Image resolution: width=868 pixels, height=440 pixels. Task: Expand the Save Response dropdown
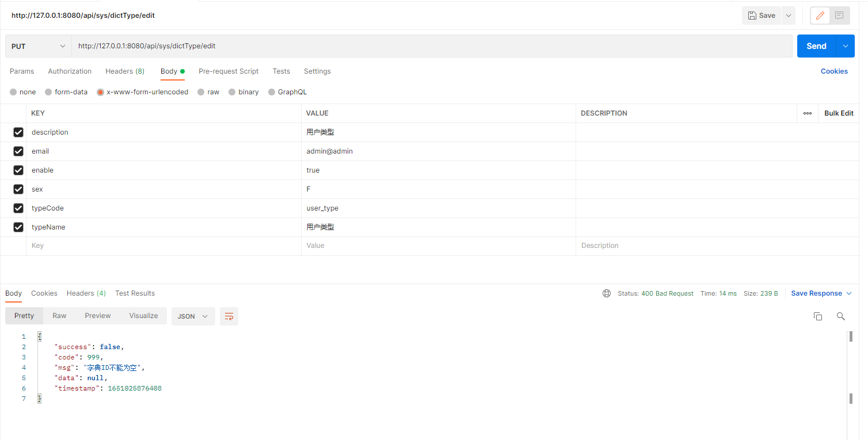(848, 293)
